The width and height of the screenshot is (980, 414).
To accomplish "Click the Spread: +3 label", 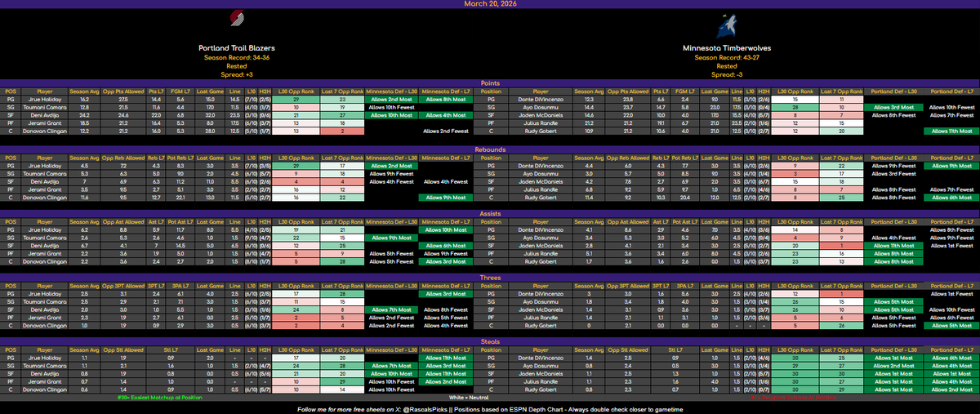I will pos(235,73).
